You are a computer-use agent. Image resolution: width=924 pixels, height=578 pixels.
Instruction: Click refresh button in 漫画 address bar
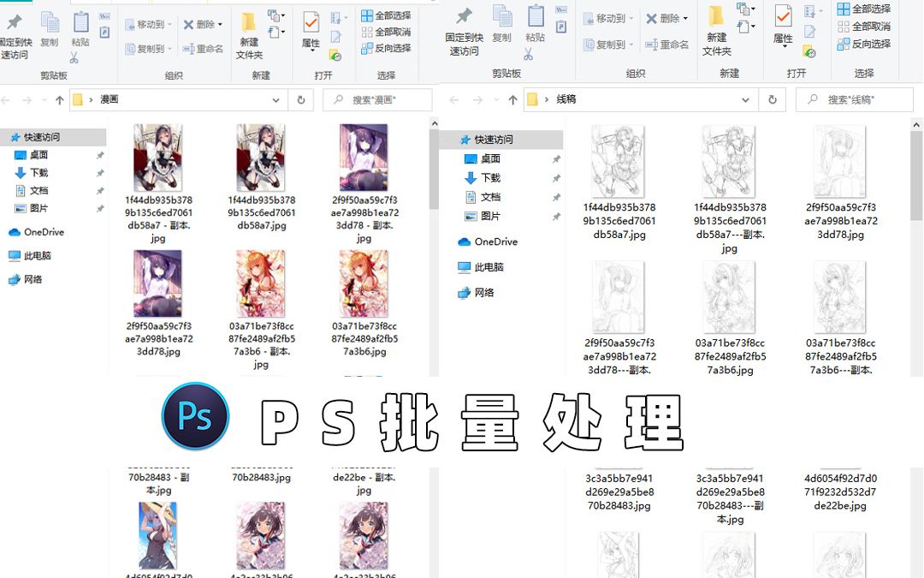tap(301, 99)
